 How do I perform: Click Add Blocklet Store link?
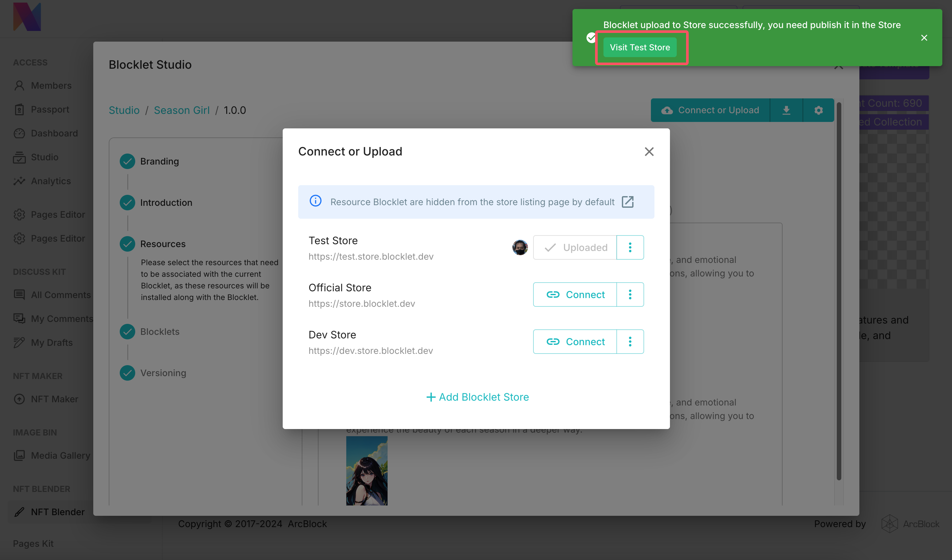(x=477, y=397)
